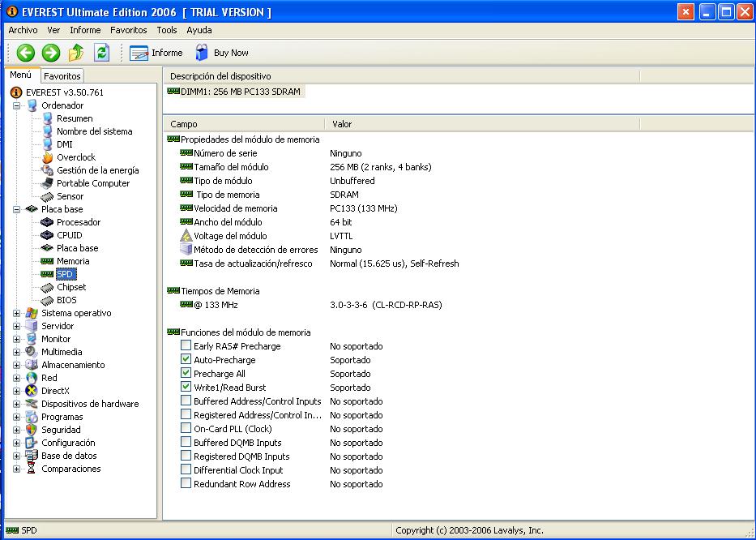Viewport: 756px width, 540px height.
Task: Select the Overclock flame icon item
Action: point(48,157)
